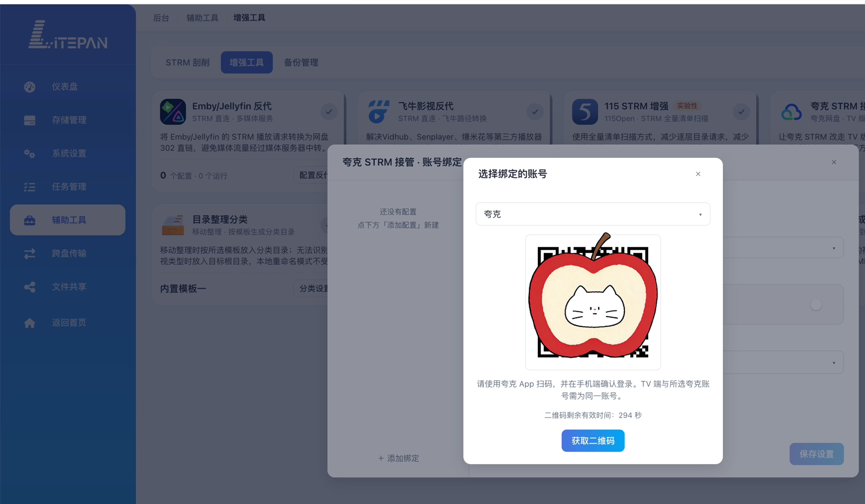
Task: Toggle the 115 STRM 增强 check mark
Action: coord(741,112)
